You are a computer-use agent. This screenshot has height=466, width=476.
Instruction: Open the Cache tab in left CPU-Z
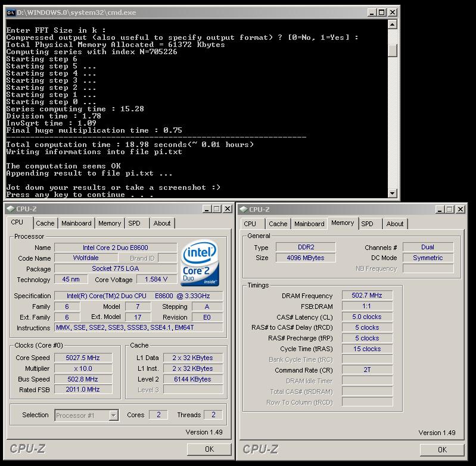(x=45, y=223)
